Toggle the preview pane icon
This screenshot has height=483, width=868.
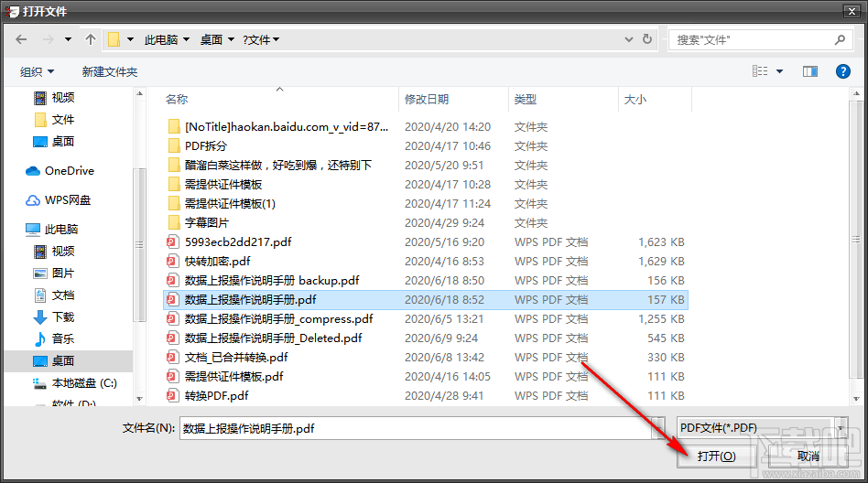[x=810, y=70]
